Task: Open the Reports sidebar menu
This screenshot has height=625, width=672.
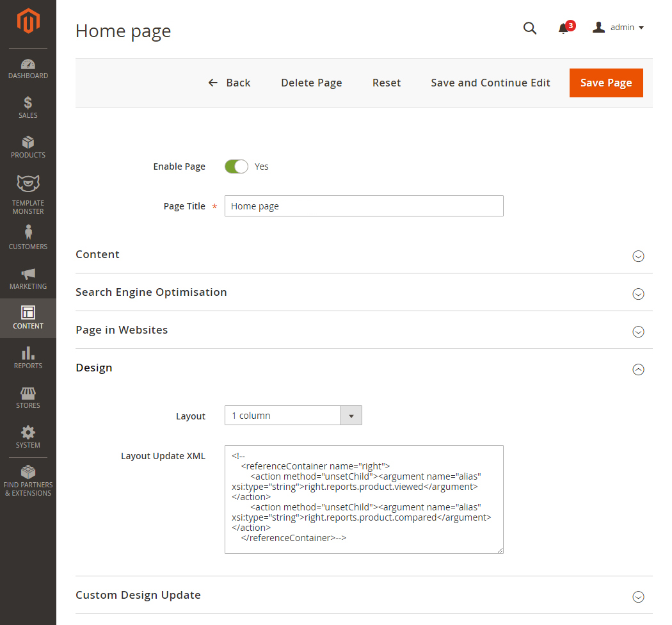Action: click(28, 358)
